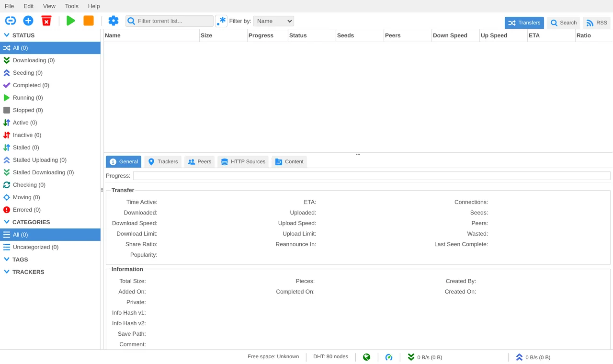Viewport: 613px width, 364px height.
Task: Click the red Remove torrent icon
Action: pyautogui.click(x=46, y=21)
